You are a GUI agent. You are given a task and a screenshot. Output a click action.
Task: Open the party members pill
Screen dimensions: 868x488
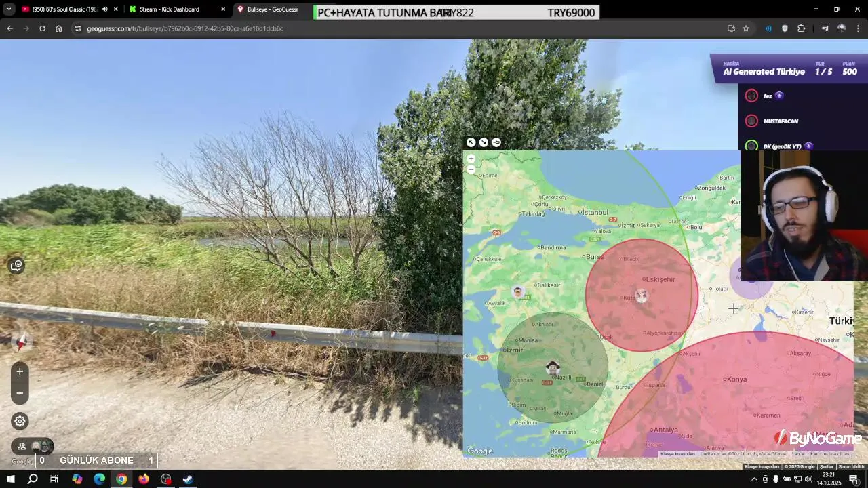[32, 446]
